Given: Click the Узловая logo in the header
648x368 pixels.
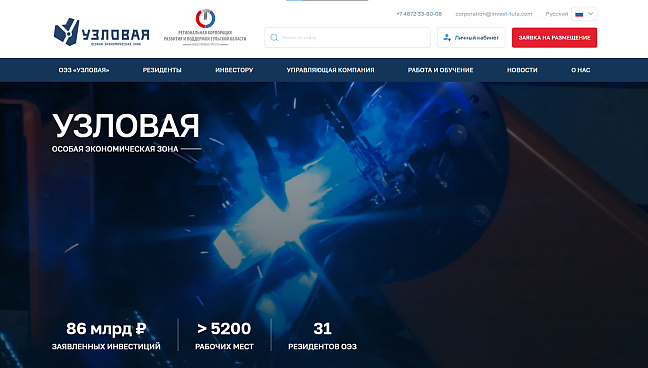Looking at the screenshot, I should (x=101, y=32).
